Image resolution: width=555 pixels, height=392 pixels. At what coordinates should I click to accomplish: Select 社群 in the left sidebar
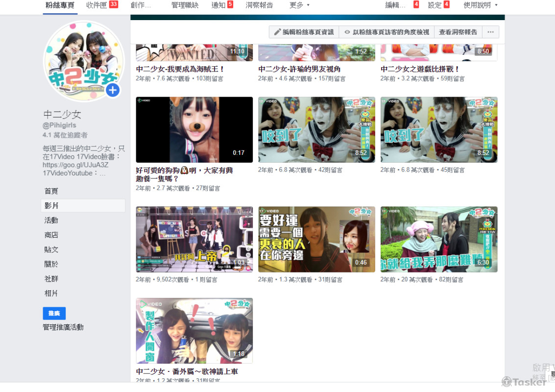tap(51, 279)
